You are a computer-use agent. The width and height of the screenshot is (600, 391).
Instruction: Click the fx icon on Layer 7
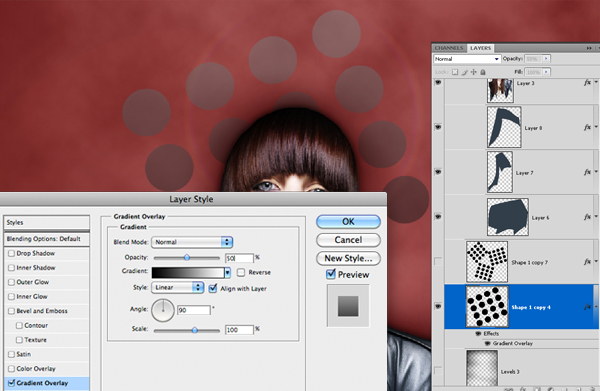pos(587,173)
